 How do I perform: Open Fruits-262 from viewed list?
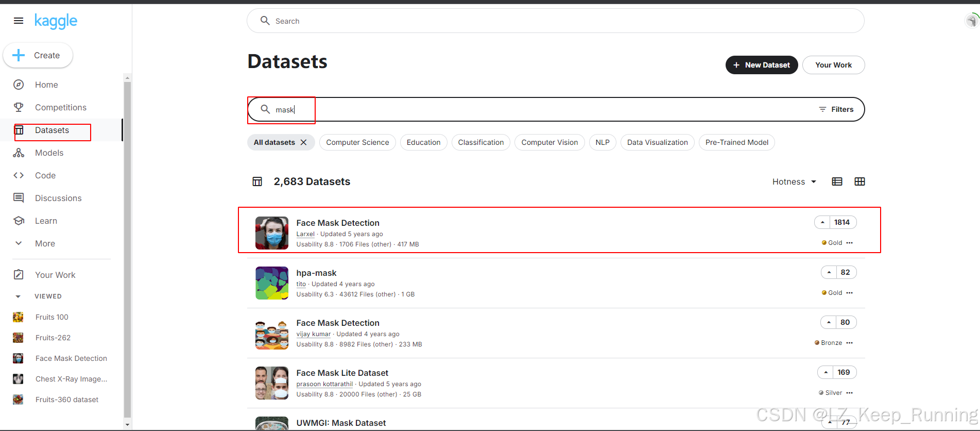click(x=53, y=338)
